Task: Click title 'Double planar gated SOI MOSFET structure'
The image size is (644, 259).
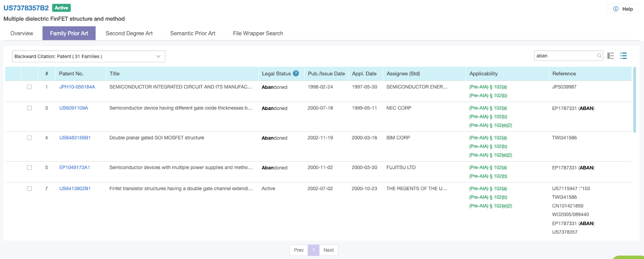Action: tap(157, 138)
